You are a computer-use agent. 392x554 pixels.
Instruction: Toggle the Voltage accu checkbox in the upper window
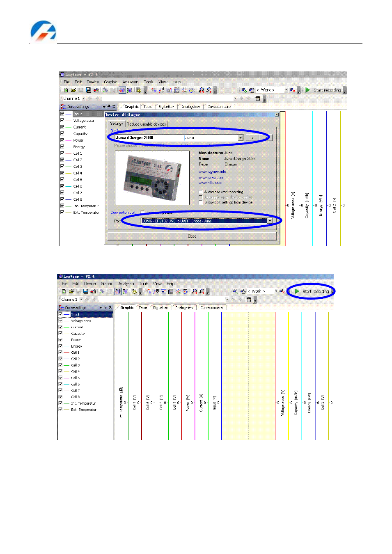(x=62, y=120)
